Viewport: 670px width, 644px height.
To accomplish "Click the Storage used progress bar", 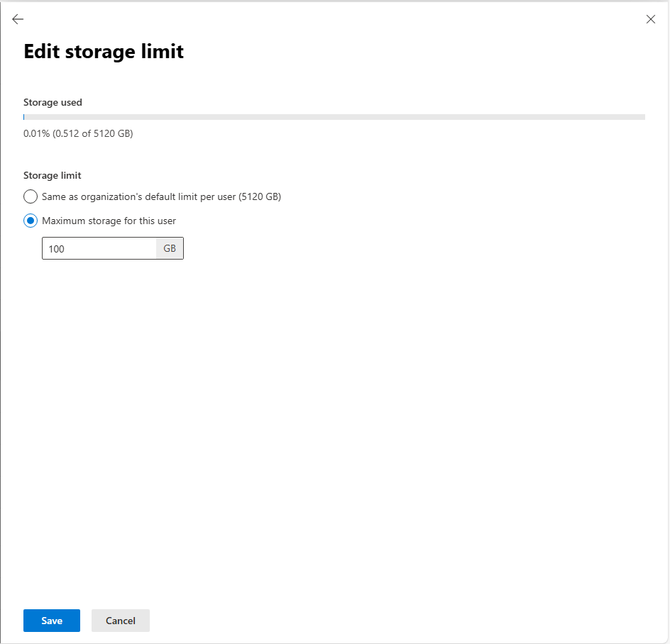I will tap(334, 117).
